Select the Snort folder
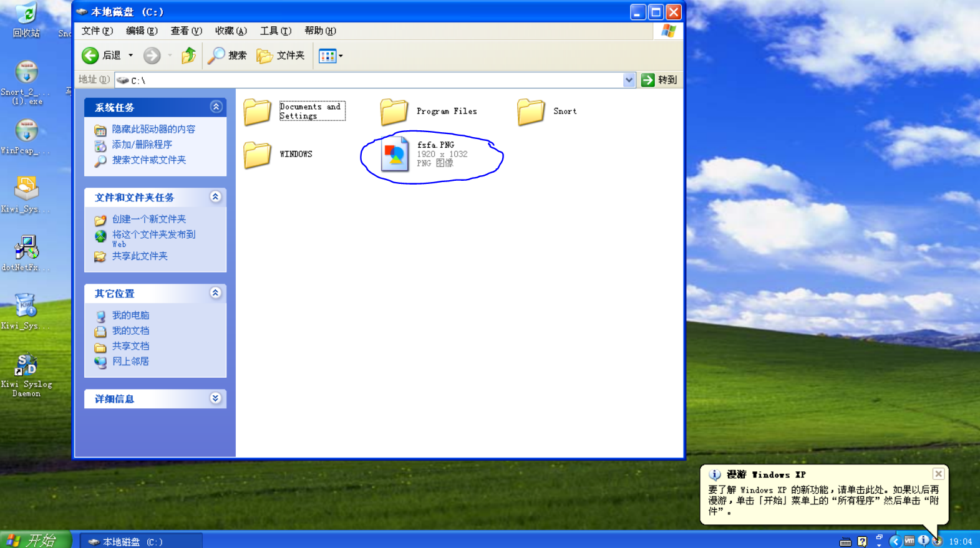 point(547,111)
